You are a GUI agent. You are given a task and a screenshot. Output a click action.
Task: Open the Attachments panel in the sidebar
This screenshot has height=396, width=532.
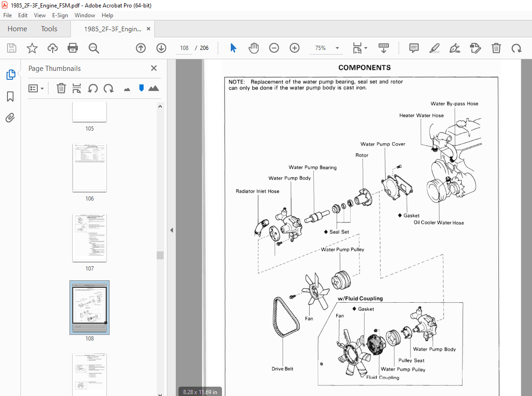pos(10,118)
